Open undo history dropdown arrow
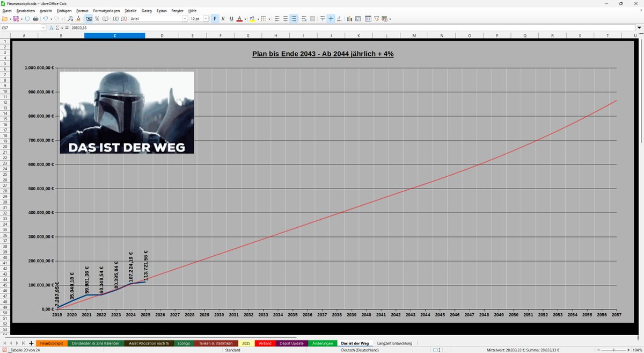644x353 pixels. [x=51, y=19]
